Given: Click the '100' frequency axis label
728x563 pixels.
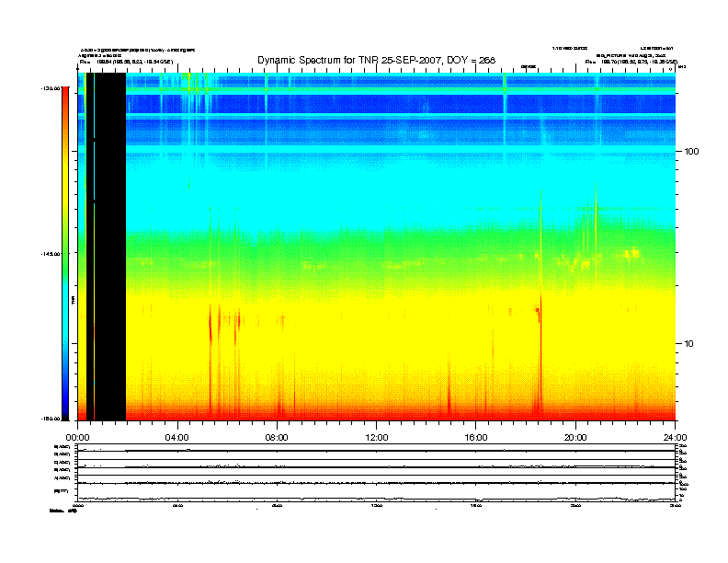Looking at the screenshot, I should (x=692, y=152).
